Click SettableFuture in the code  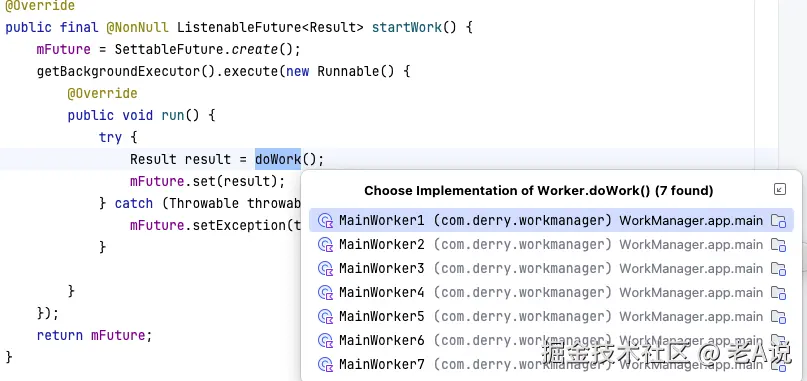click(169, 49)
